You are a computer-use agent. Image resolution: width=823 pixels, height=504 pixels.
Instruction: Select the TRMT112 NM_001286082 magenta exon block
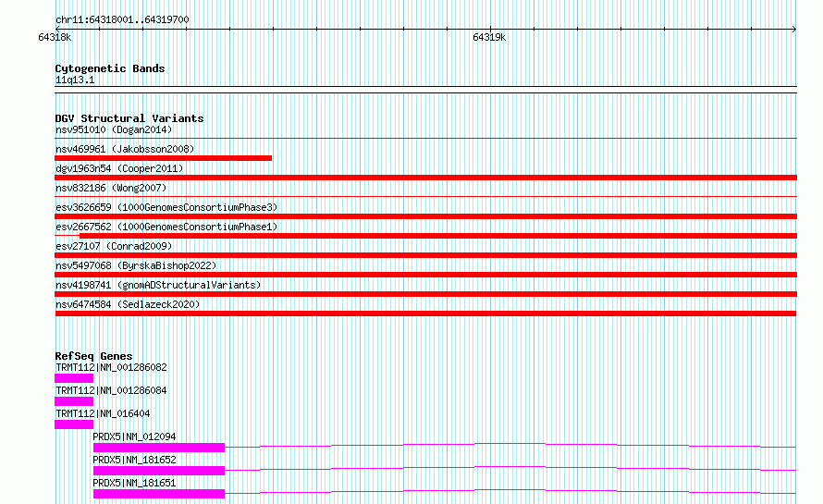74,378
